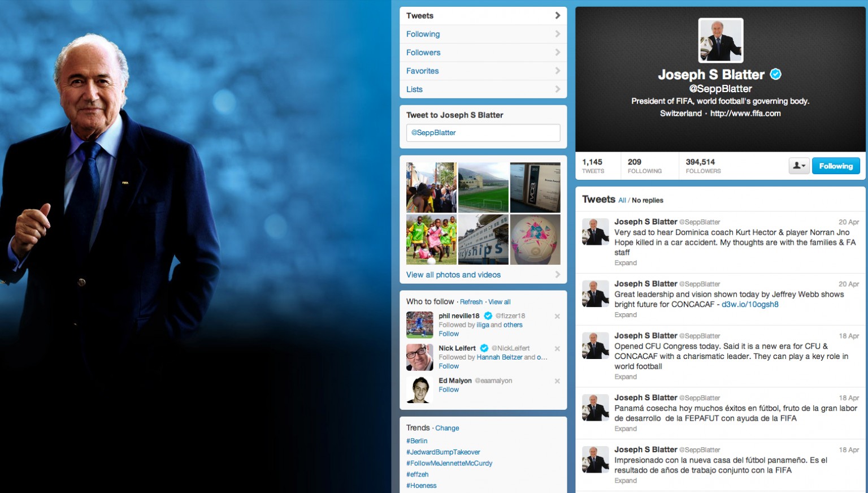868x493 pixels.
Task: Click verified badge next to Nick Leifert
Action: (484, 348)
